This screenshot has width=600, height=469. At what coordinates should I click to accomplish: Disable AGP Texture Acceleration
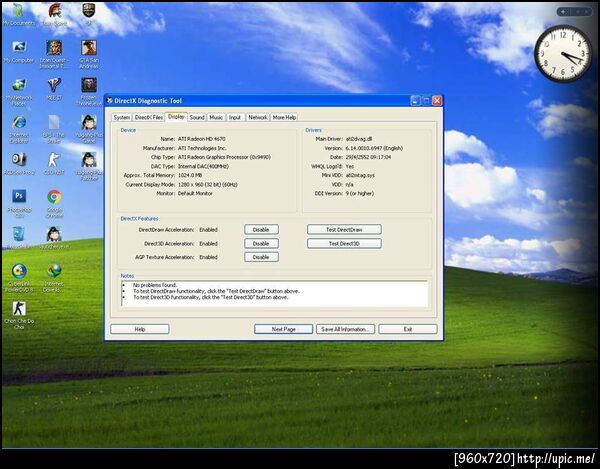pyautogui.click(x=261, y=257)
